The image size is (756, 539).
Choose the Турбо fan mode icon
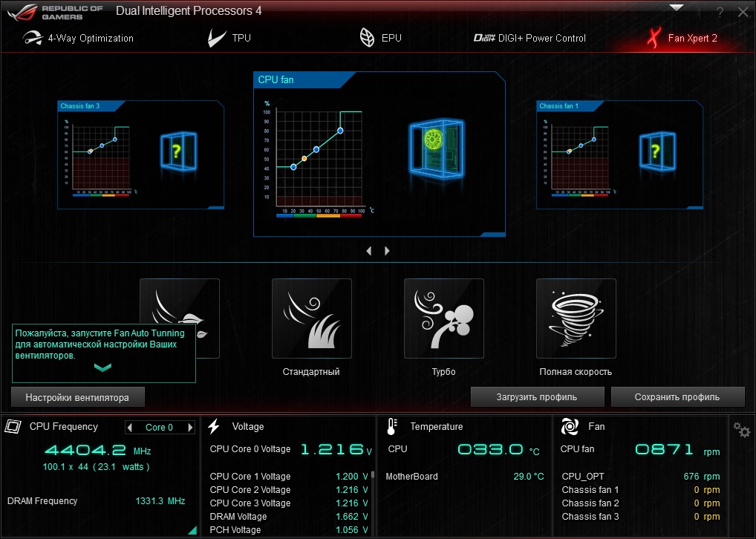click(443, 318)
